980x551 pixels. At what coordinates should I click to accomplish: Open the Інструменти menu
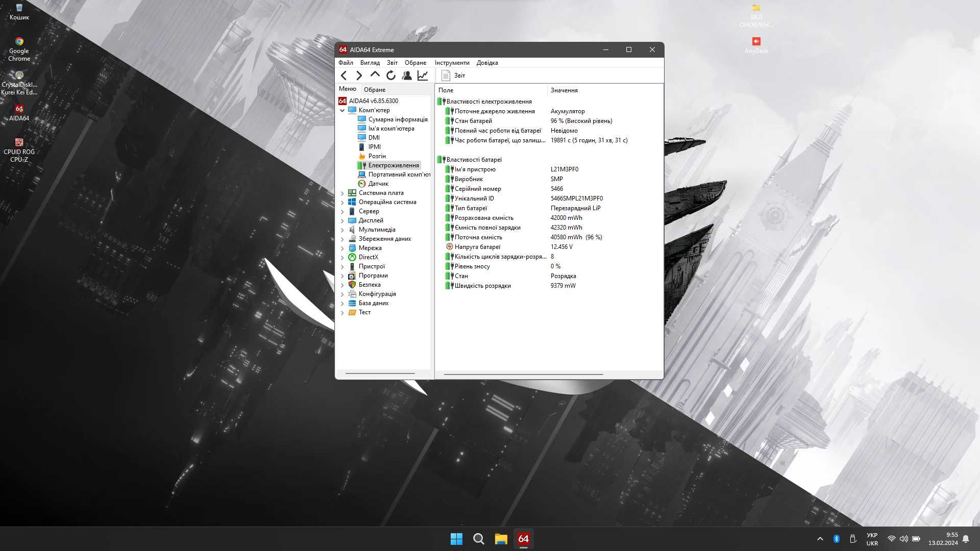click(452, 62)
